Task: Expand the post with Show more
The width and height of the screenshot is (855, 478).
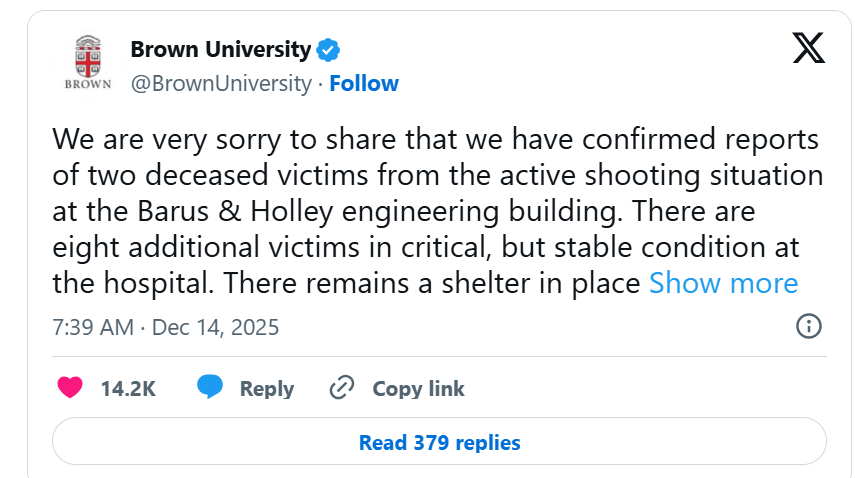Action: point(723,283)
